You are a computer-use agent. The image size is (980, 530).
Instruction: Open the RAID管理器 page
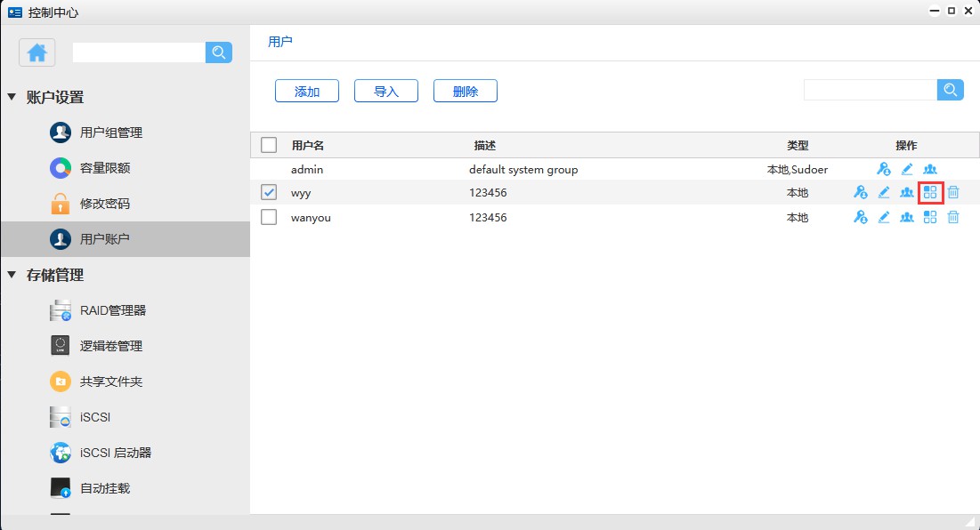(x=112, y=310)
